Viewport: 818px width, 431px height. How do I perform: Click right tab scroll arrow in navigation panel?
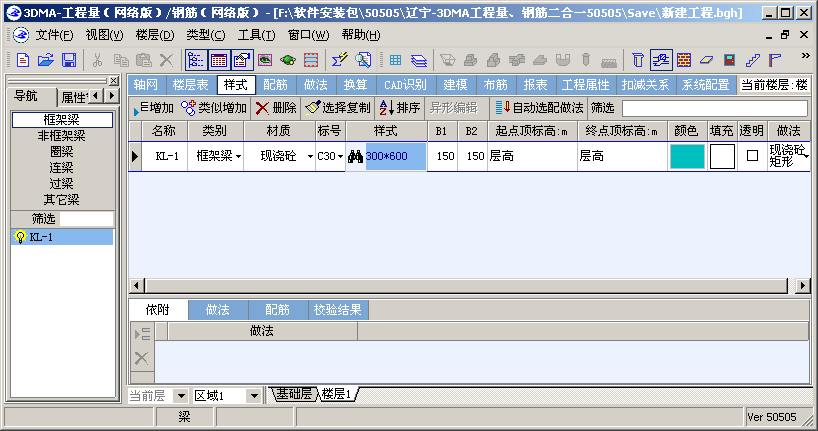click(111, 96)
